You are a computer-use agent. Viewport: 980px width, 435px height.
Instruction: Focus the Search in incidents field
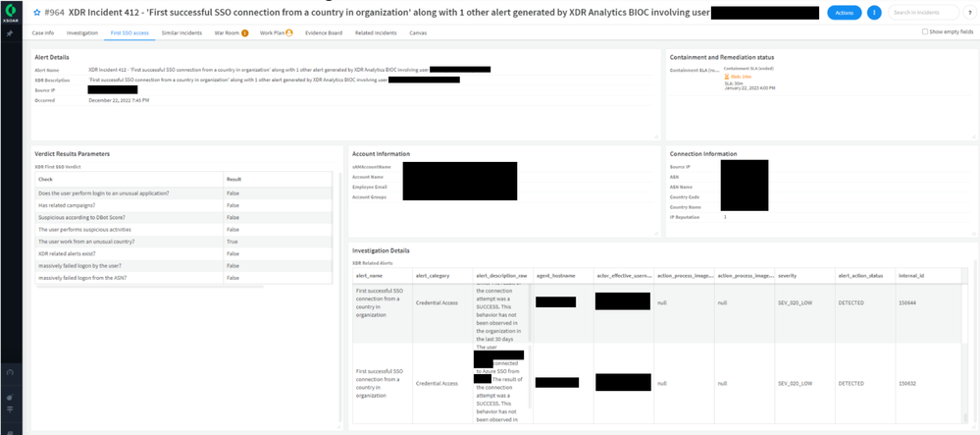(x=924, y=12)
